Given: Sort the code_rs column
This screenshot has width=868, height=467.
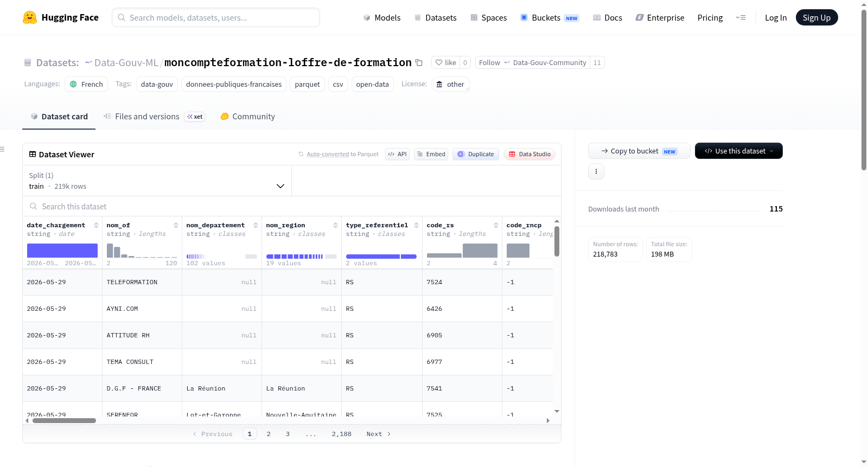Looking at the screenshot, I should coord(496,225).
